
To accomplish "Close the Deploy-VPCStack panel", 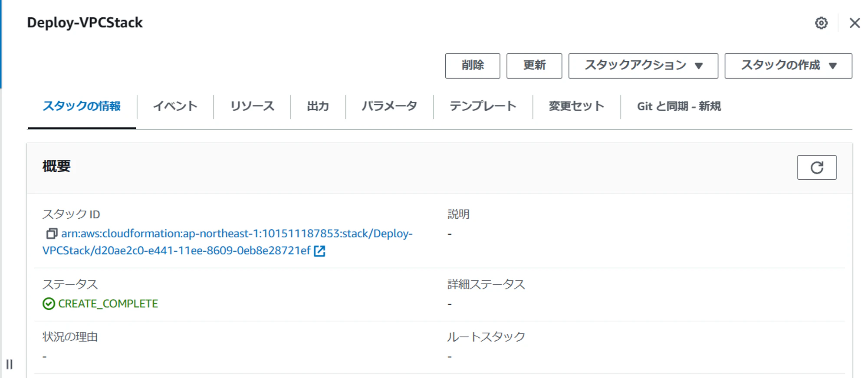I will [x=855, y=23].
